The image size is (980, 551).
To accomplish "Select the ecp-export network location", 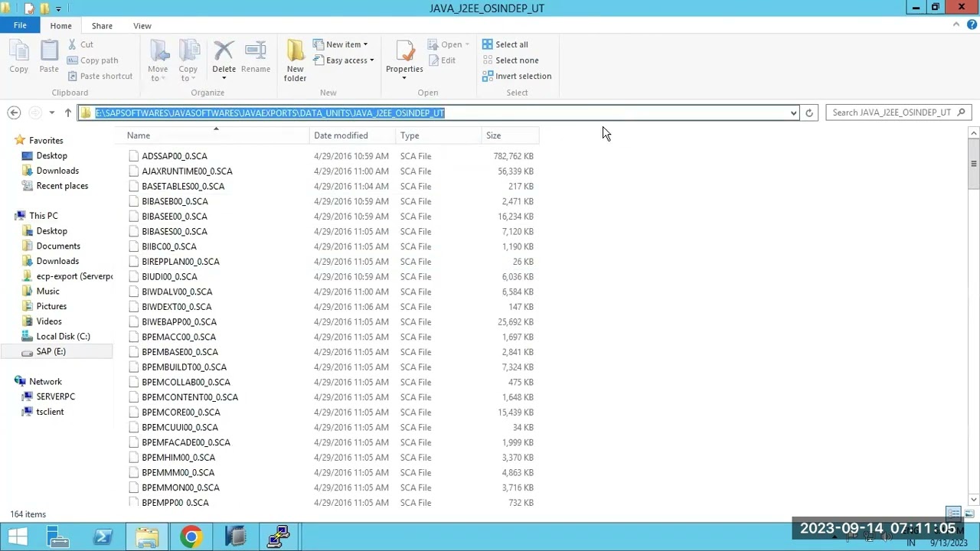I will (74, 276).
